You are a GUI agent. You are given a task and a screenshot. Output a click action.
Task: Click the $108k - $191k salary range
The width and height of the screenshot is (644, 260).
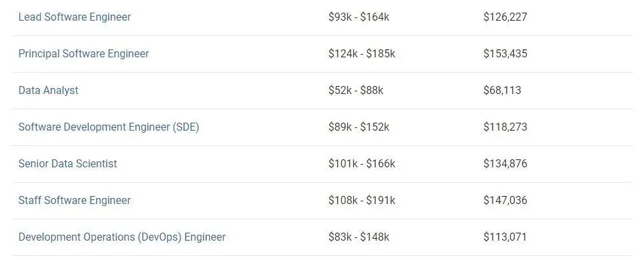tap(361, 200)
